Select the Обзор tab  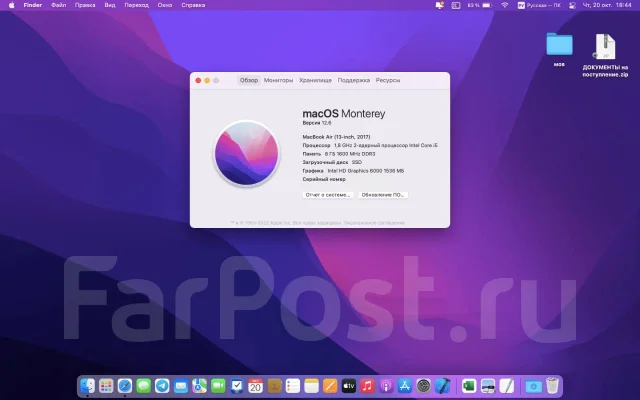pos(249,80)
